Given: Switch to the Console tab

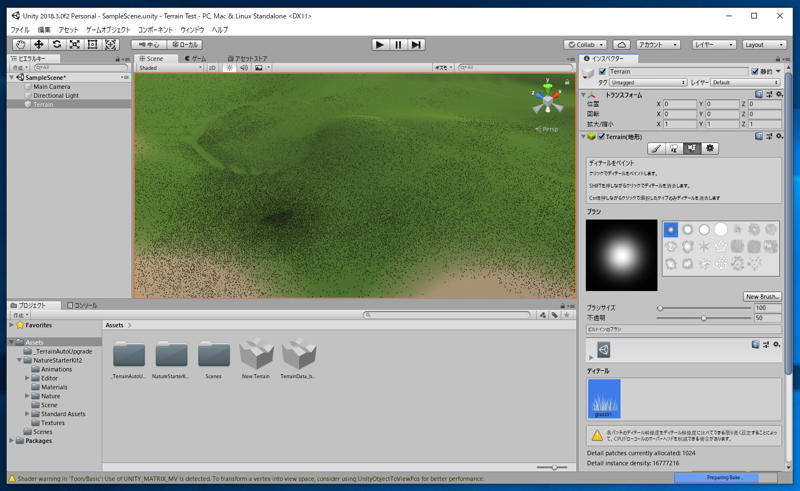Looking at the screenshot, I should [82, 305].
